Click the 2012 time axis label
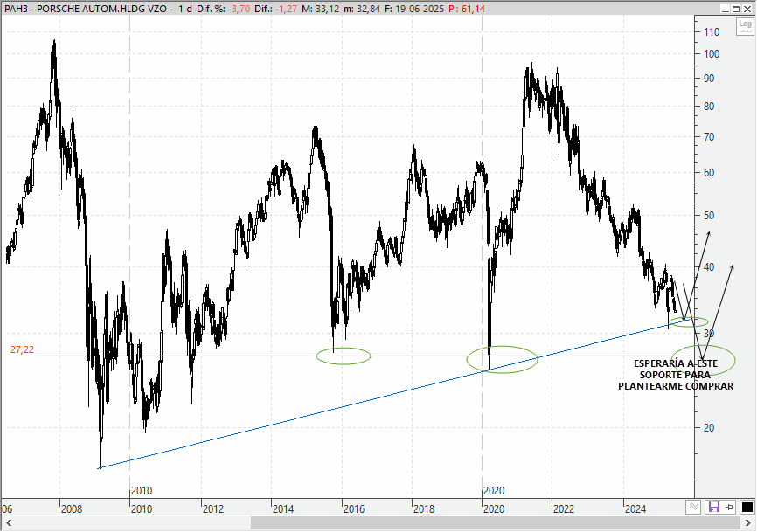The height and width of the screenshot is (532, 757). click(213, 508)
